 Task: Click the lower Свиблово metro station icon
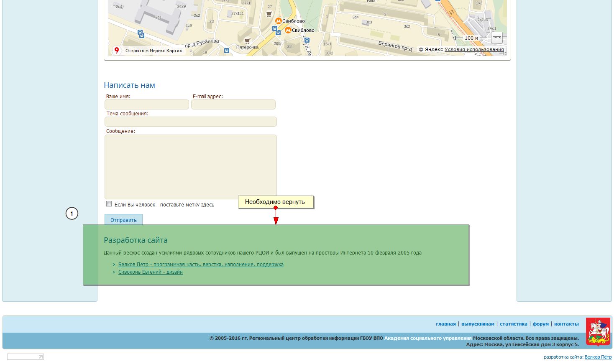[288, 30]
